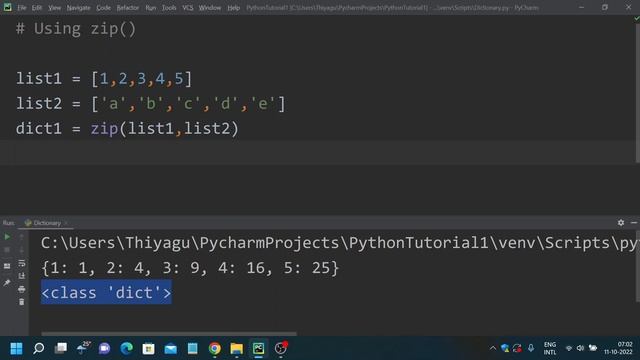Click the highlighted <class 'dict'> output

point(106,293)
